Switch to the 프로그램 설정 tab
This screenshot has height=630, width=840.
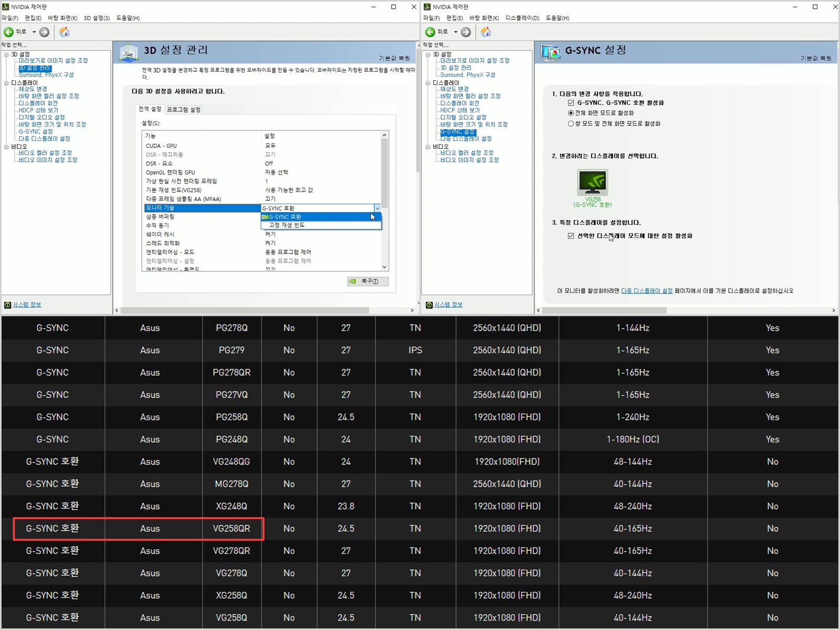(184, 110)
